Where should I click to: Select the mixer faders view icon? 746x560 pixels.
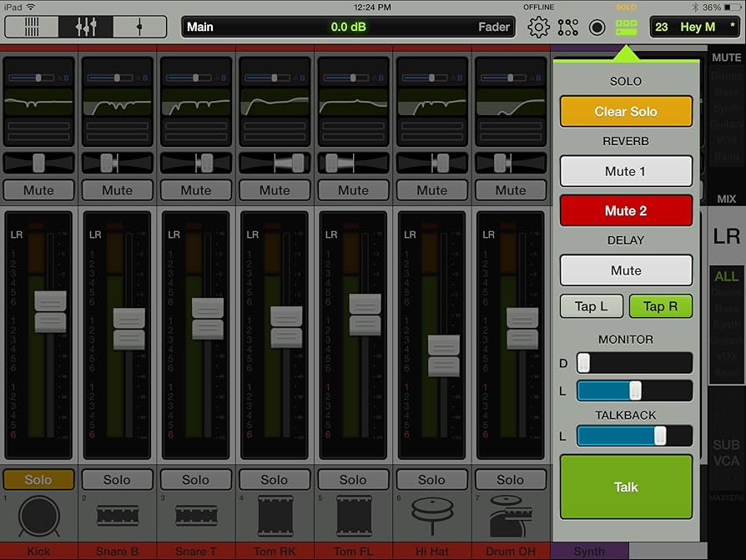86,27
